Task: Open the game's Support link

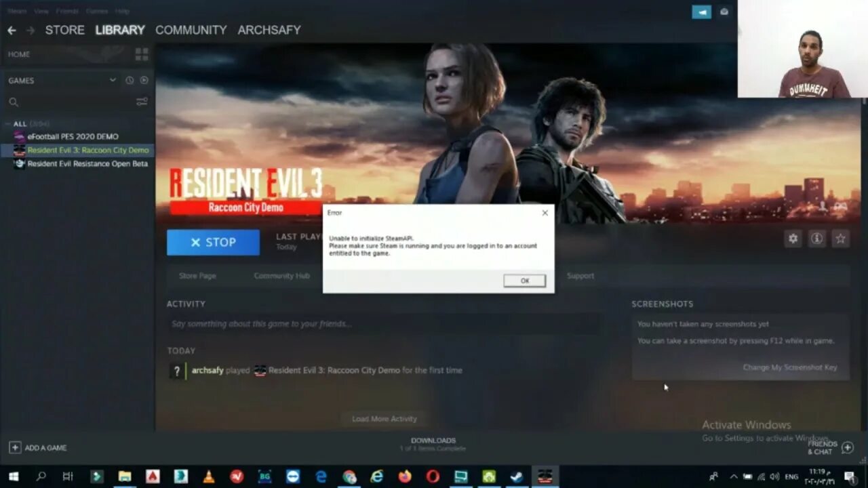Action: [580, 276]
